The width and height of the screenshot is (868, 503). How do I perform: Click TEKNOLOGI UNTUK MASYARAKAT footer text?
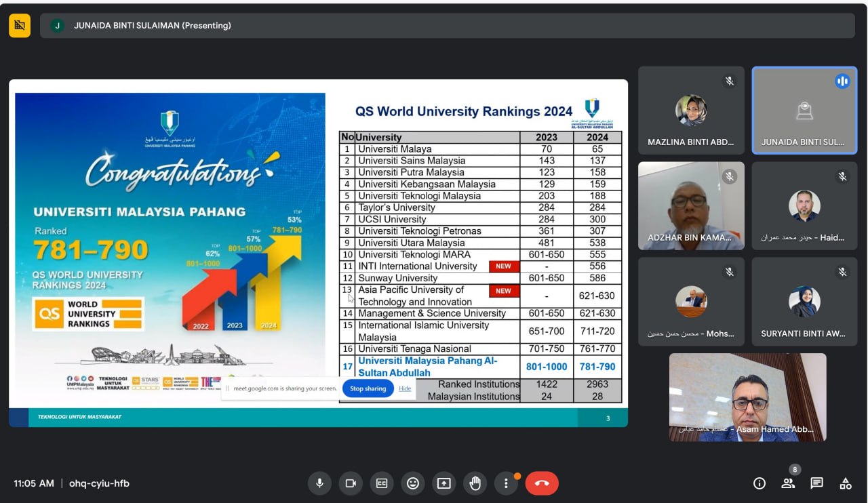pos(79,417)
